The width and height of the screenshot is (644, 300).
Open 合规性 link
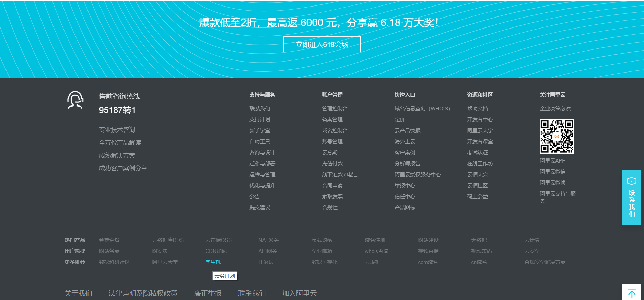coord(330,208)
